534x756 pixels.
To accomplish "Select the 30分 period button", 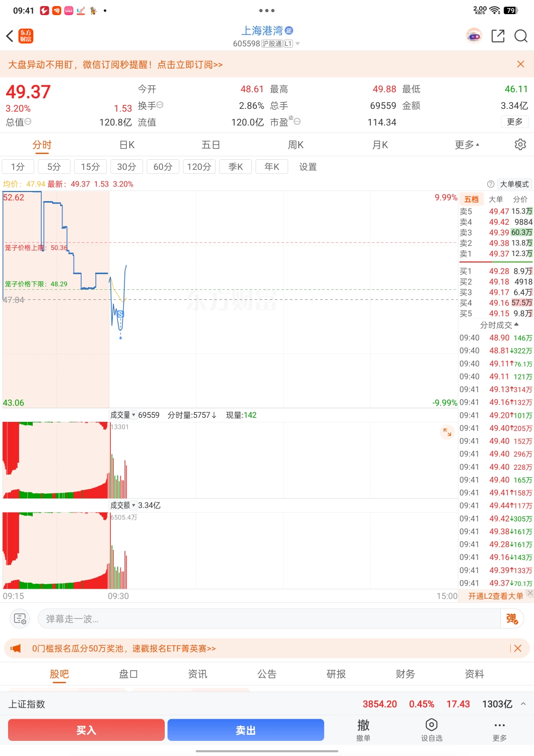I will click(126, 167).
